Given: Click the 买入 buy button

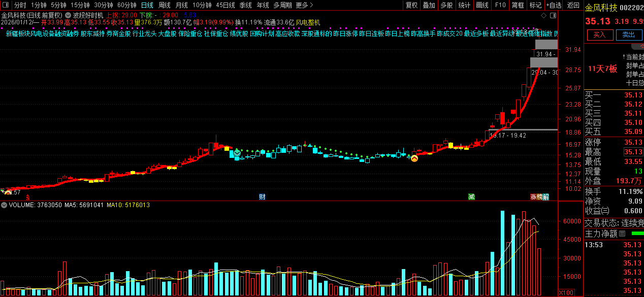Looking at the screenshot, I should click(x=600, y=35).
